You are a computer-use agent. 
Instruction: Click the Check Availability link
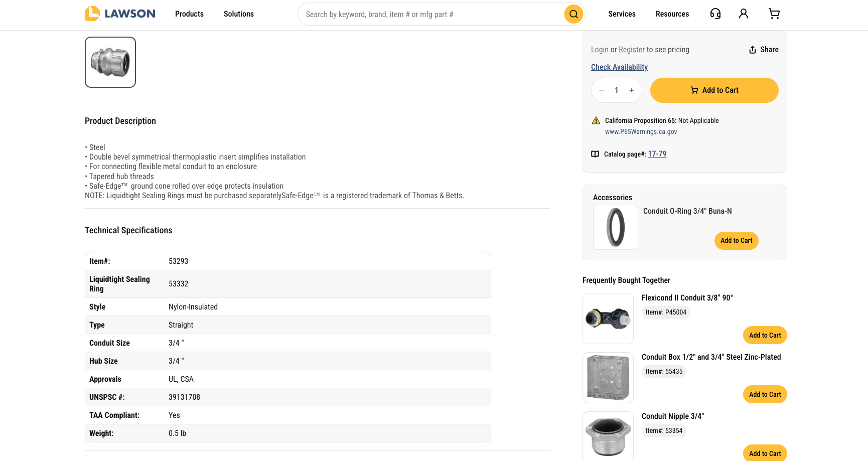(619, 67)
